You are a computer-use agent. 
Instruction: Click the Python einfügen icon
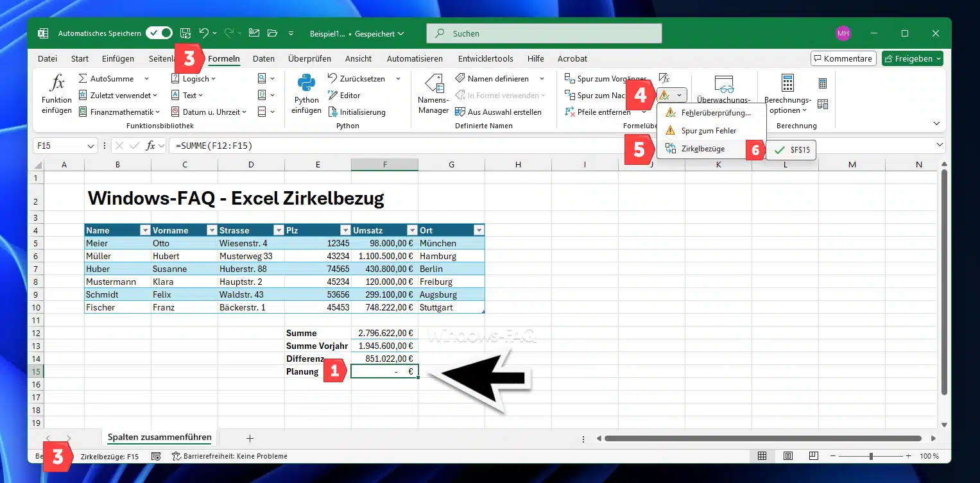tap(306, 83)
